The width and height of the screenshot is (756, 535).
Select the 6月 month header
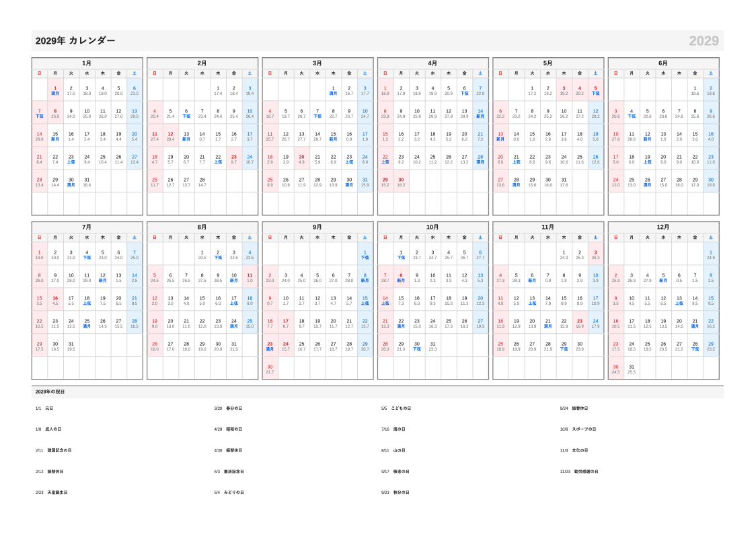pyautogui.click(x=663, y=63)
